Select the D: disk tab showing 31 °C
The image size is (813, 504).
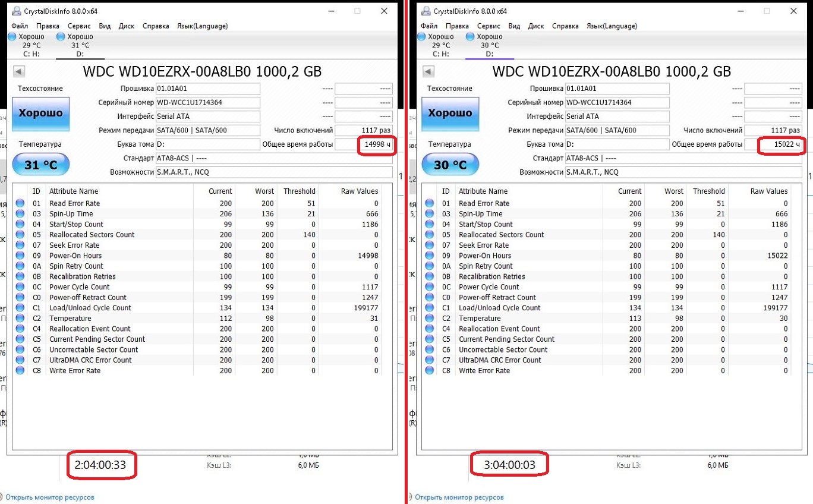pos(80,45)
